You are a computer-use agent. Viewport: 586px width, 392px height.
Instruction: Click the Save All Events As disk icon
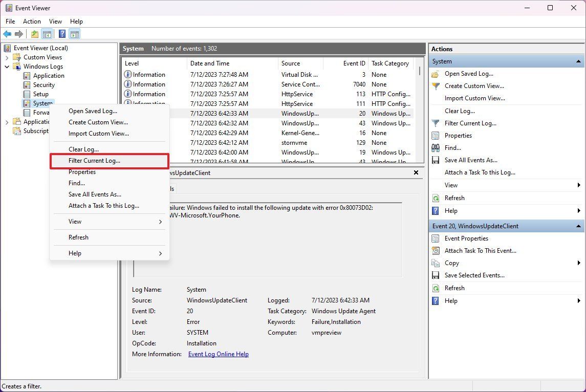tap(436, 160)
